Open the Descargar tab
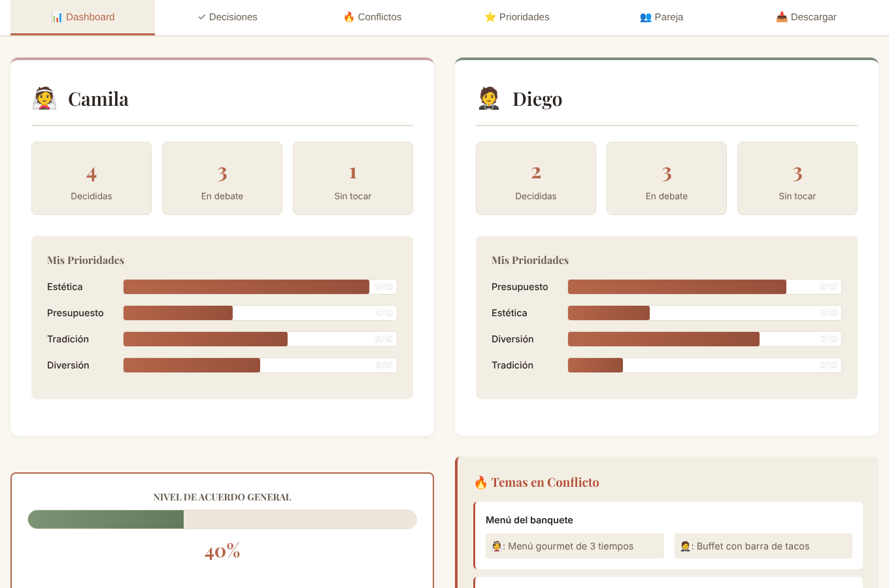Image resolution: width=889 pixels, height=588 pixels. point(806,17)
